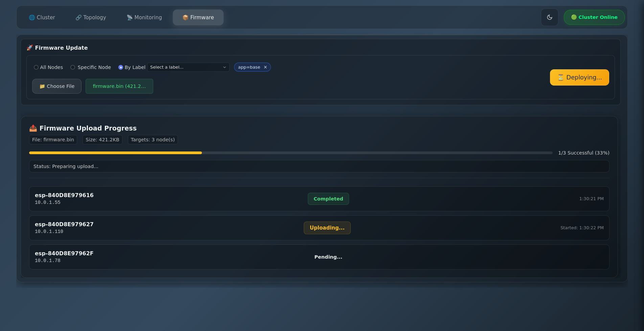
Task: Click the Cluster Online status badge
Action: (594, 17)
